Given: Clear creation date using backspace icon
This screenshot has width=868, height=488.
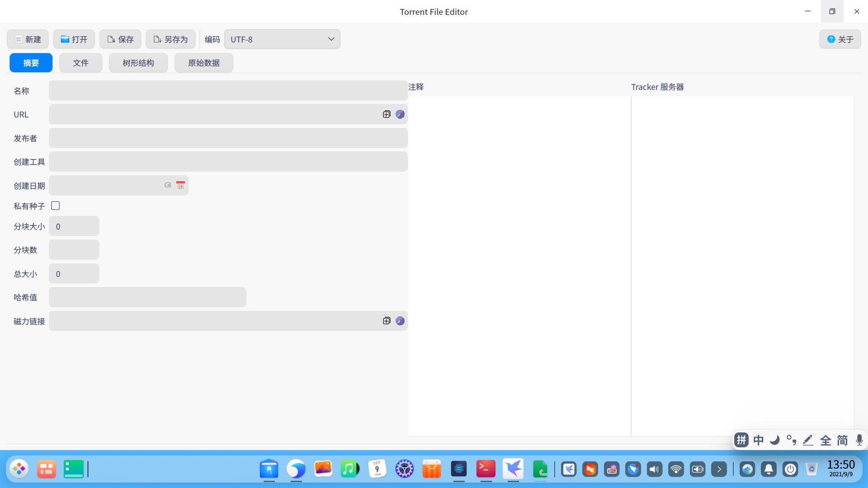Looking at the screenshot, I should pos(167,185).
